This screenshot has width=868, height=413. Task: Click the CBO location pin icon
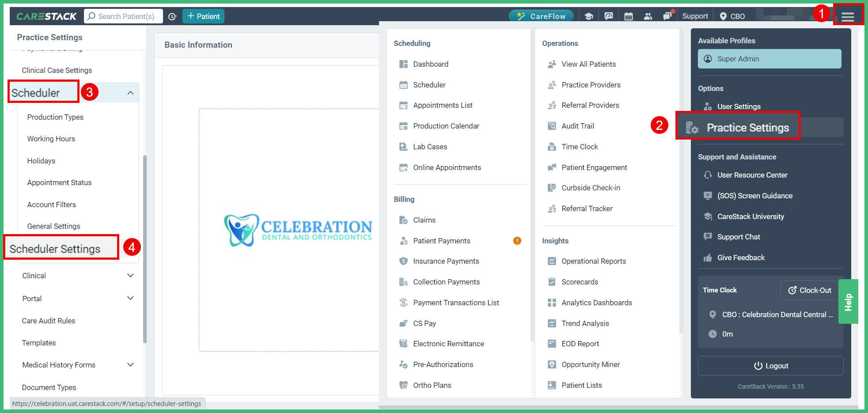pos(723,15)
